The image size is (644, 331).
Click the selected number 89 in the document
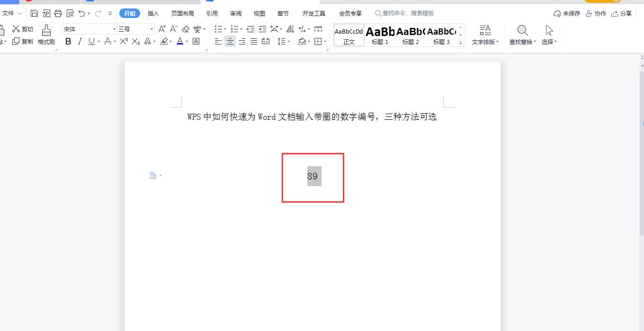313,176
